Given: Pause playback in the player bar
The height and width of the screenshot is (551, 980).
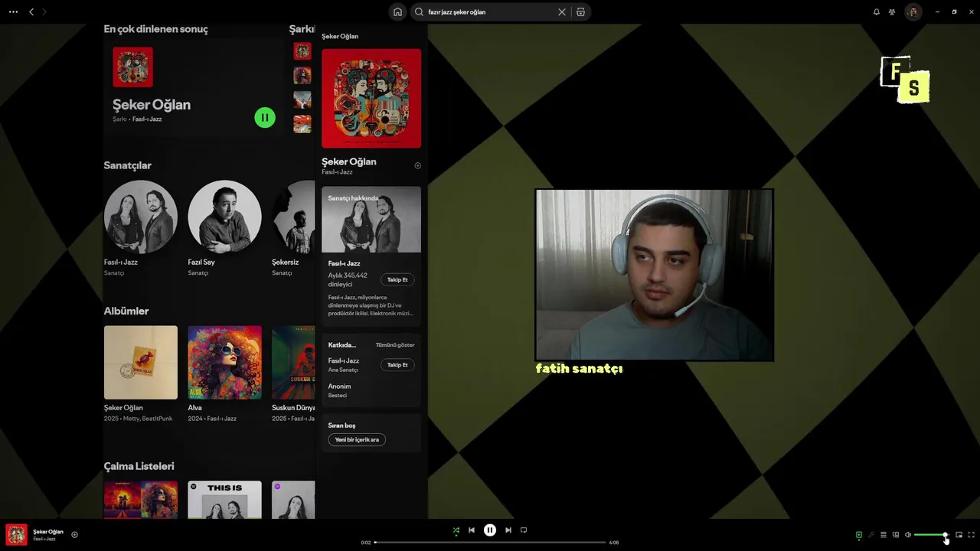Looking at the screenshot, I should point(490,530).
